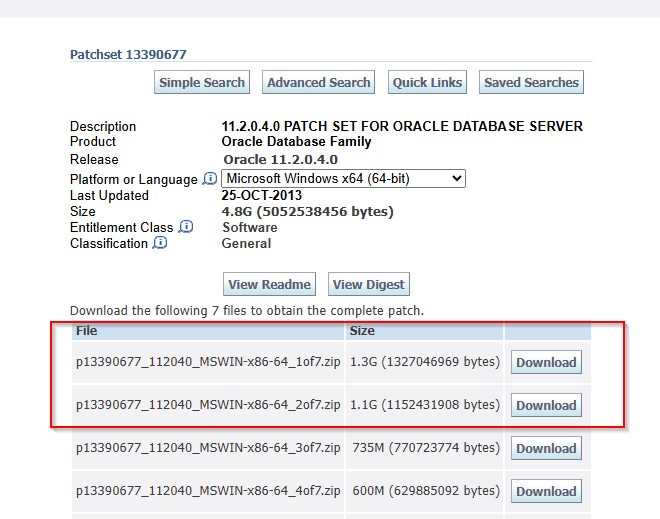Click info icon next to Entitlement Class
The image size is (660, 519).
click(x=185, y=227)
